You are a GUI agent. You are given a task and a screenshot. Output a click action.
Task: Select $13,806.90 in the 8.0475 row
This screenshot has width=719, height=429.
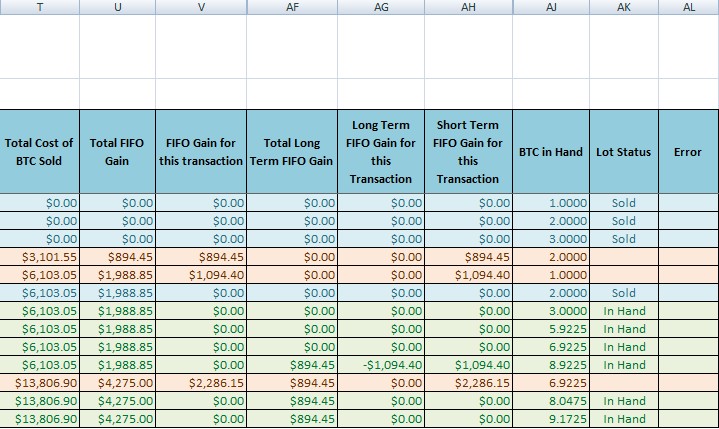[x=39, y=401]
